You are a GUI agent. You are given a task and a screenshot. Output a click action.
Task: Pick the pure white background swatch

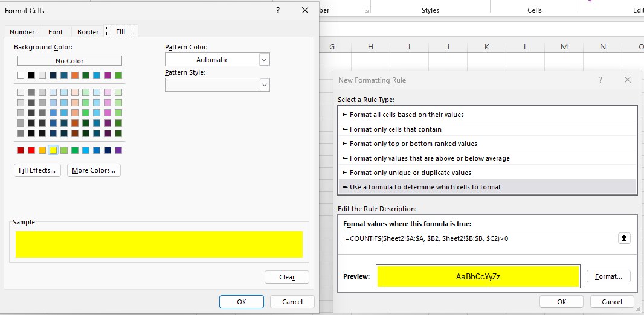click(x=21, y=75)
